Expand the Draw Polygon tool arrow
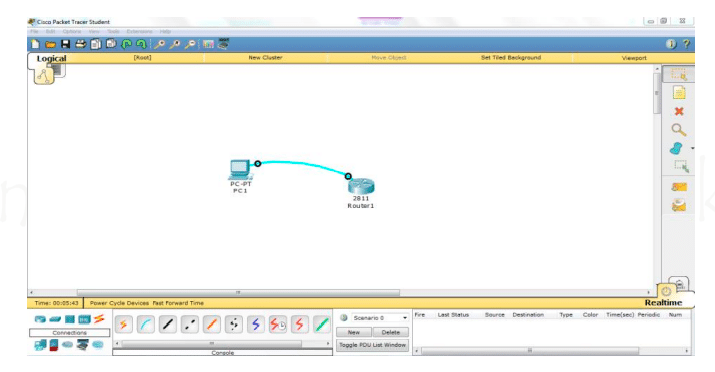The image size is (715, 372). (692, 149)
